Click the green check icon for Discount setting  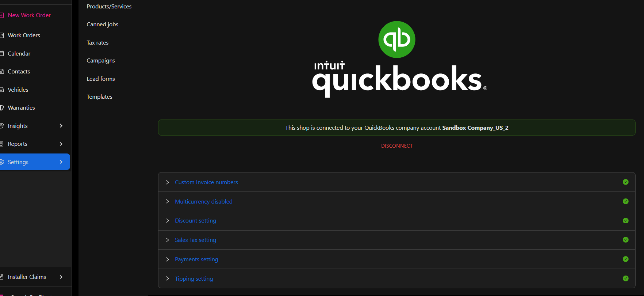(625, 221)
